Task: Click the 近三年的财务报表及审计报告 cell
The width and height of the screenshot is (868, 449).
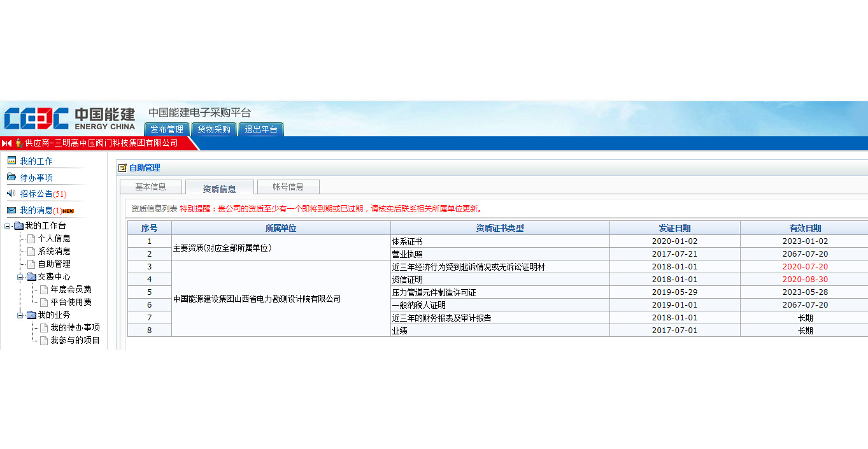Action: (500, 318)
